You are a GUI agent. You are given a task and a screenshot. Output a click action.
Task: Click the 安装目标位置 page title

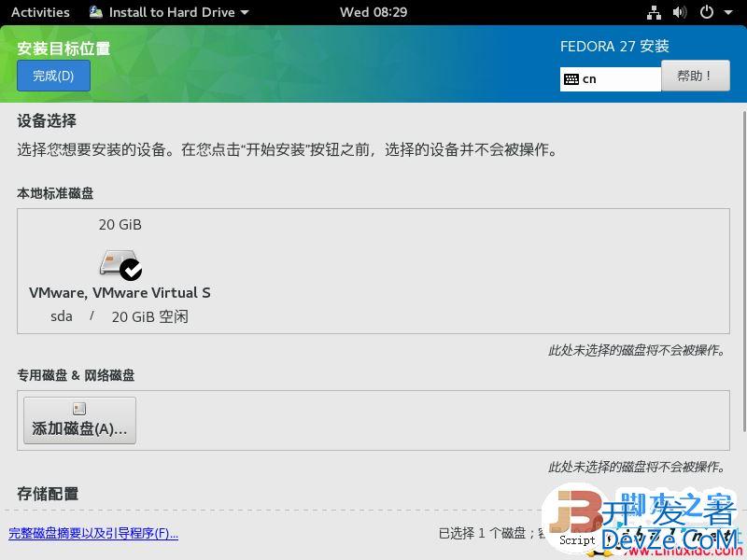coord(63,49)
